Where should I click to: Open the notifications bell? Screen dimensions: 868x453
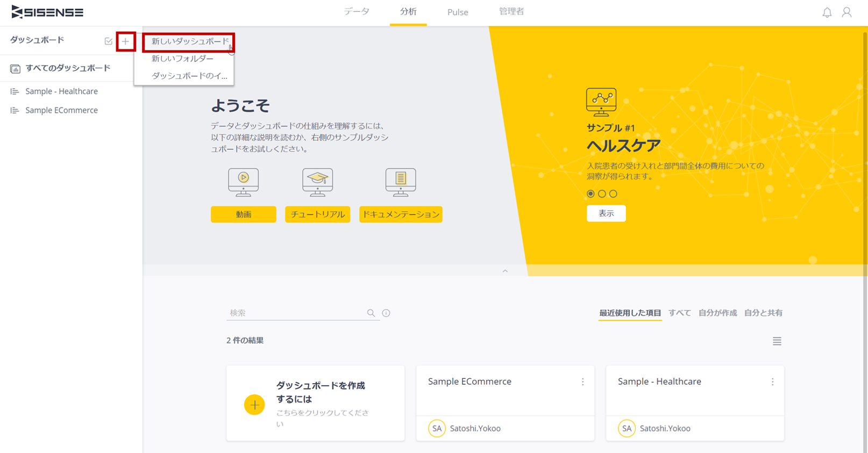click(x=827, y=12)
